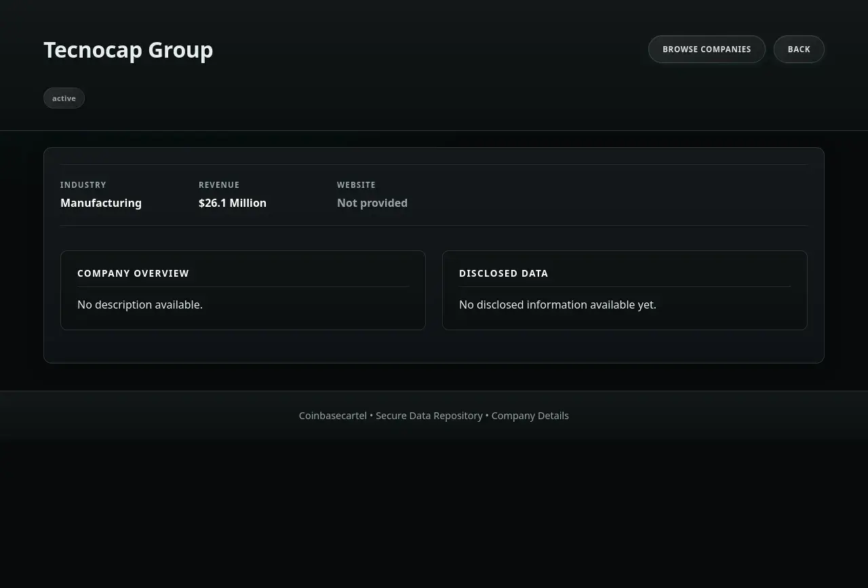868x588 pixels.
Task: Select the $26.1 Million revenue value
Action: [x=233, y=203]
